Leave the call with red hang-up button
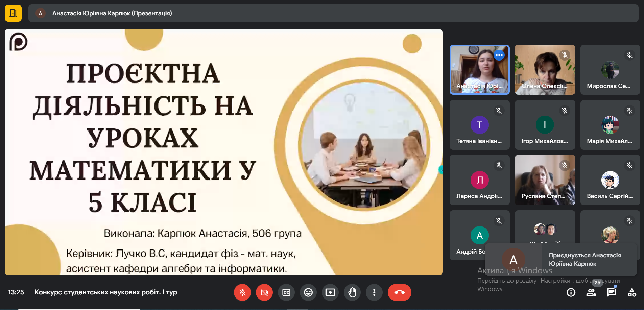The height and width of the screenshot is (310, 644). (x=400, y=292)
